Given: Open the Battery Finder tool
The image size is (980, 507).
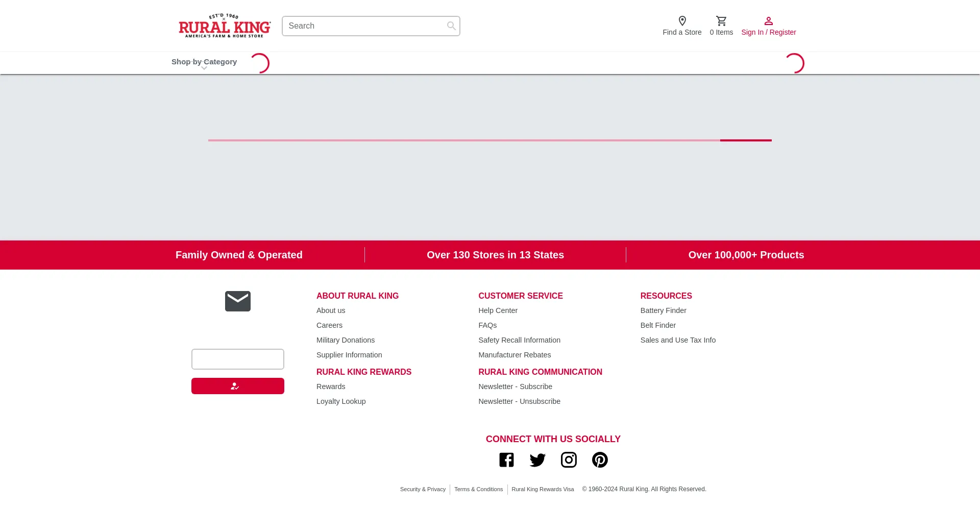Looking at the screenshot, I should pyautogui.click(x=663, y=310).
